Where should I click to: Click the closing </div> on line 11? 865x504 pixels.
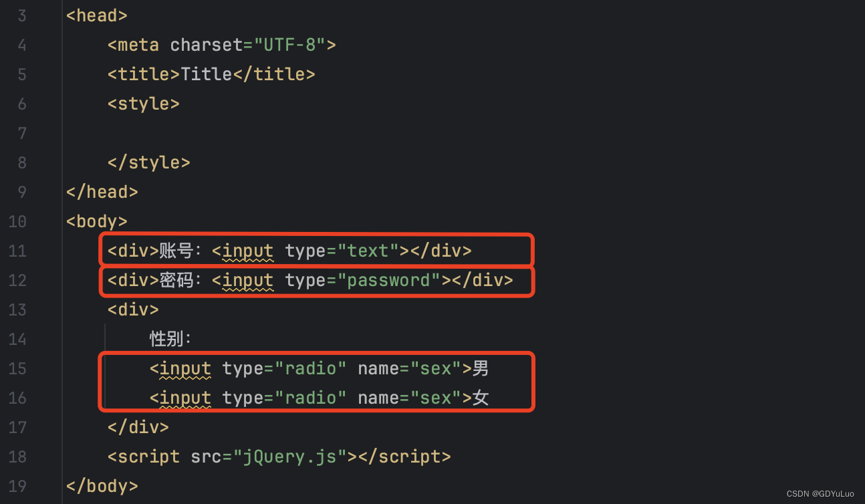click(441, 251)
